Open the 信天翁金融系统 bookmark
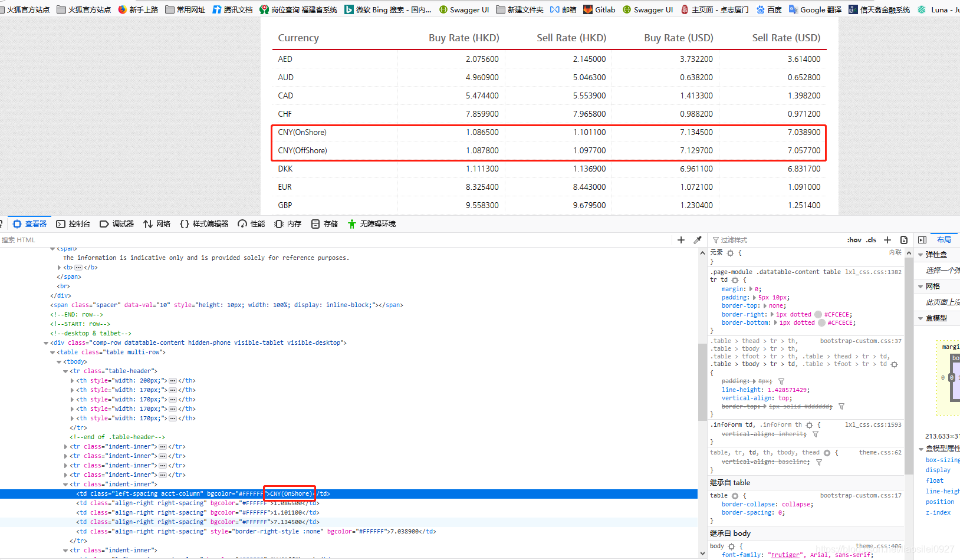Image resolution: width=960 pixels, height=560 pixels. click(879, 9)
